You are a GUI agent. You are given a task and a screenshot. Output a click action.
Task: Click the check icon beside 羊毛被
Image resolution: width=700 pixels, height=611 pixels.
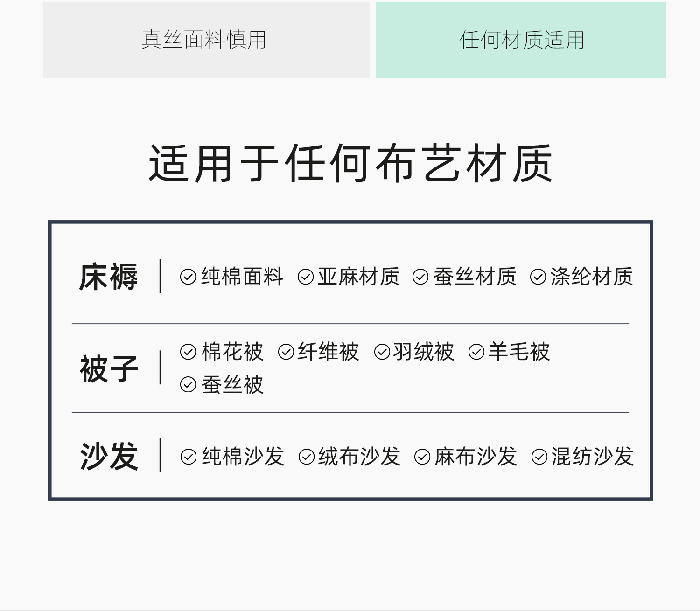point(476,352)
